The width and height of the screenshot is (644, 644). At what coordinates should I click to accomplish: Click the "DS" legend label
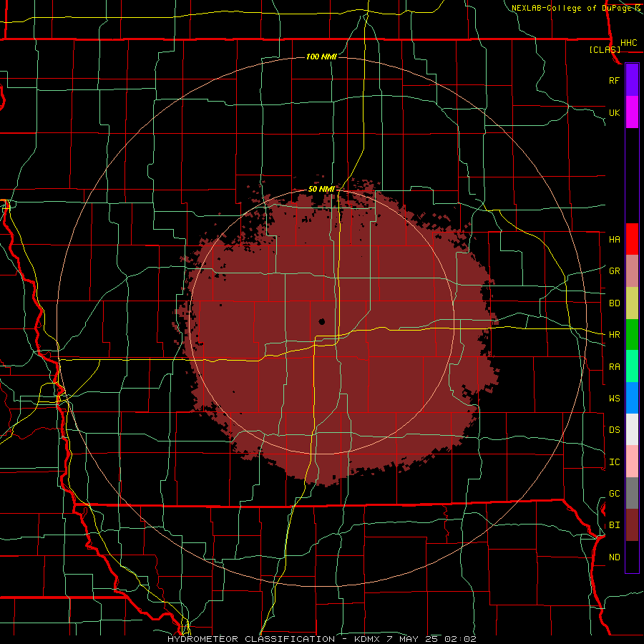614,430
